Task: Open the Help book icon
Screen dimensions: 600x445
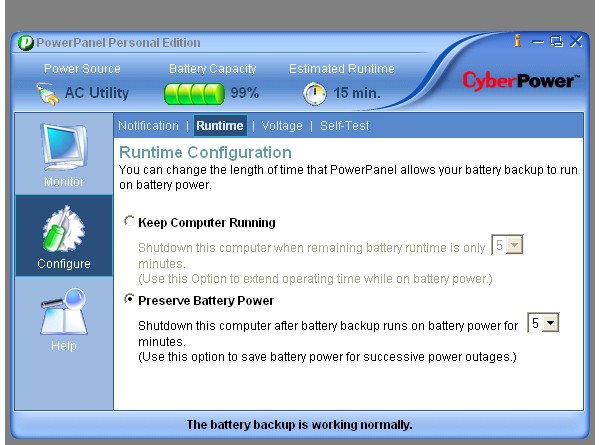Action: tap(64, 312)
